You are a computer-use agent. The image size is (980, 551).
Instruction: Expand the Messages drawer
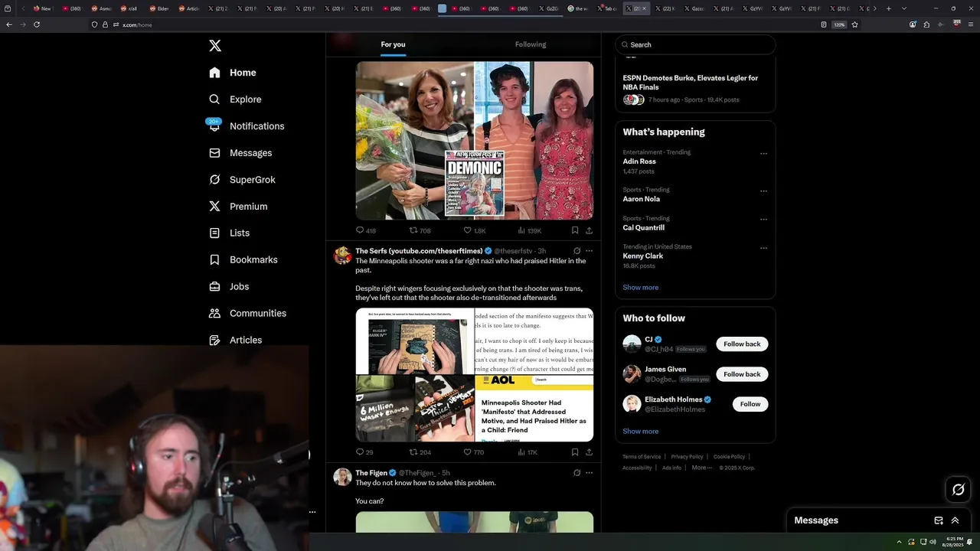(x=955, y=520)
